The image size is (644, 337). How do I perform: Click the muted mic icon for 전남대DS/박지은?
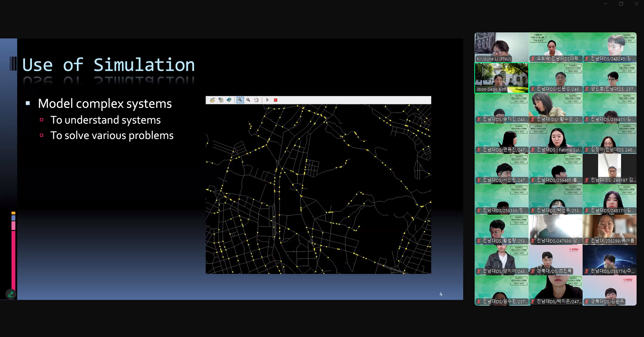[x=533, y=302]
